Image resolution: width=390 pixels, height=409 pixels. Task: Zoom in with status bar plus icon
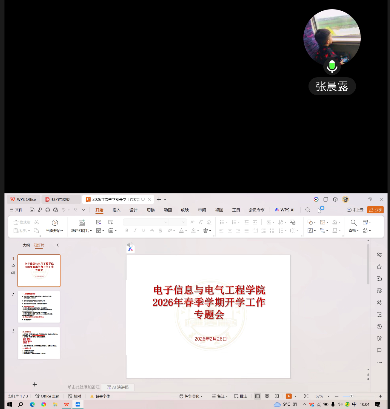380,396
